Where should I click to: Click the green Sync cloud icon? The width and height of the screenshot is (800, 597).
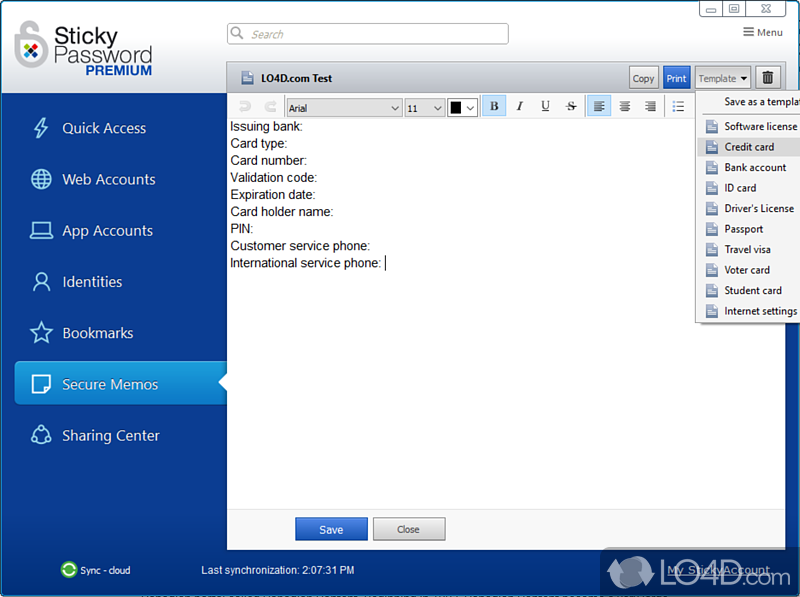(68, 569)
